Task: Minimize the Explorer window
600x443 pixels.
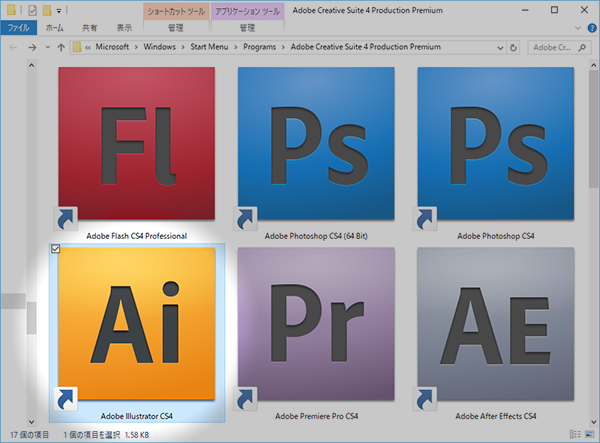Action: pyautogui.click(x=525, y=10)
